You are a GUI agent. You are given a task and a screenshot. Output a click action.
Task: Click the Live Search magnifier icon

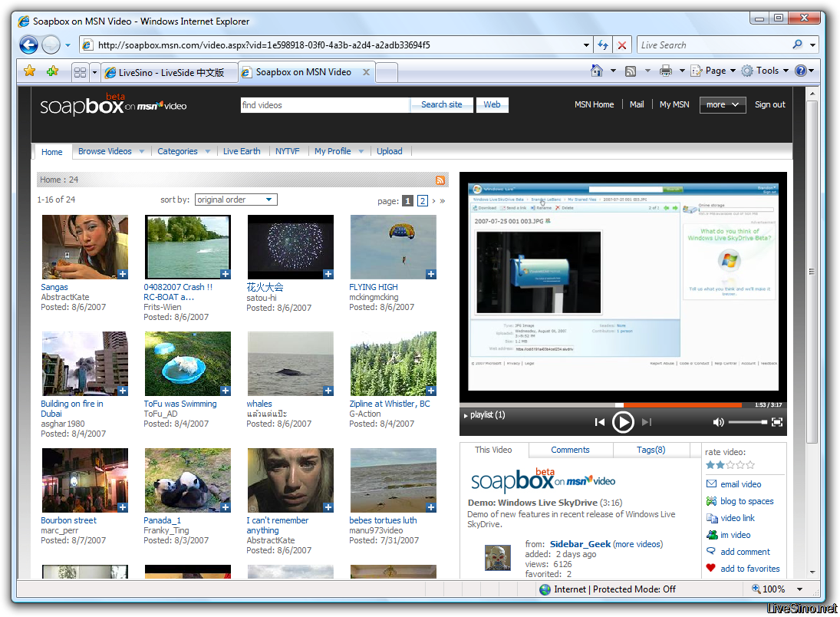(x=798, y=45)
